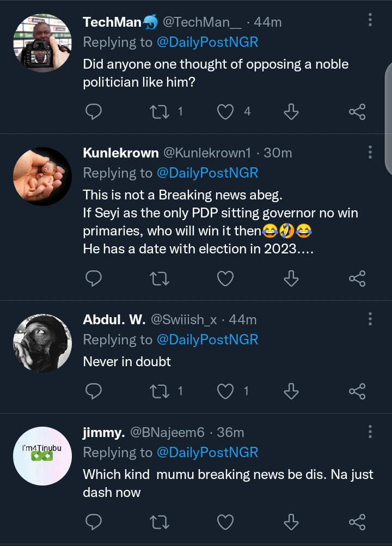Image resolution: width=392 pixels, height=546 pixels.
Task: Open Kunlekrown's tweet overflow menu
Action: [370, 152]
